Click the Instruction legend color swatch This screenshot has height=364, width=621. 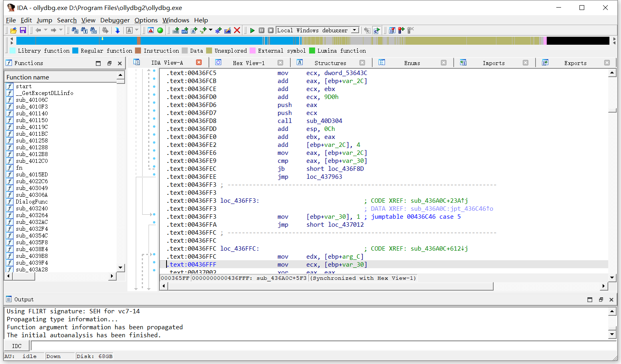pos(138,51)
